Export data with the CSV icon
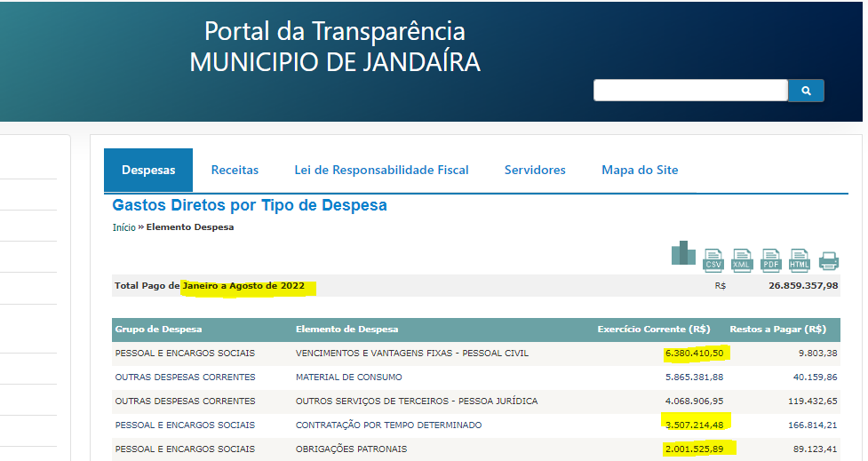 713,260
